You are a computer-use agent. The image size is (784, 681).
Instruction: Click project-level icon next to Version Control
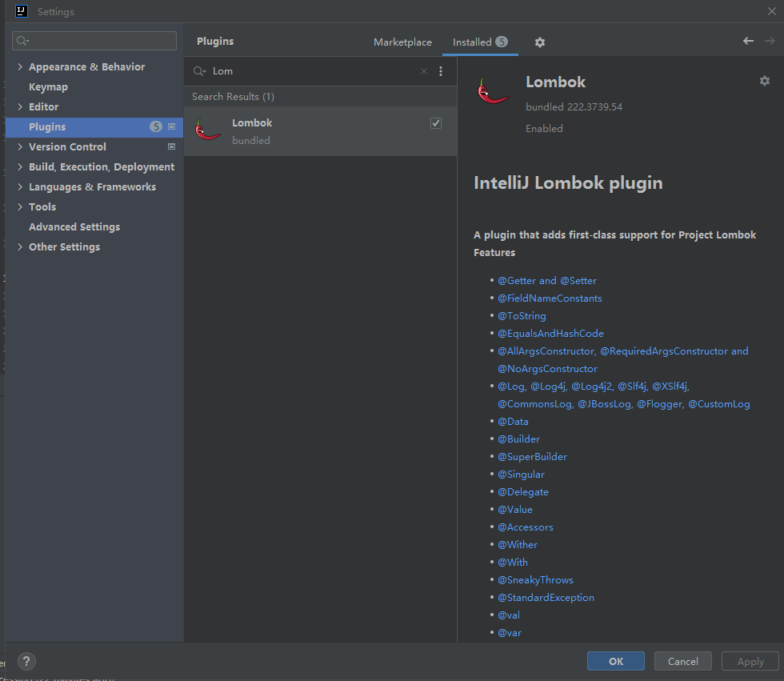(x=171, y=147)
